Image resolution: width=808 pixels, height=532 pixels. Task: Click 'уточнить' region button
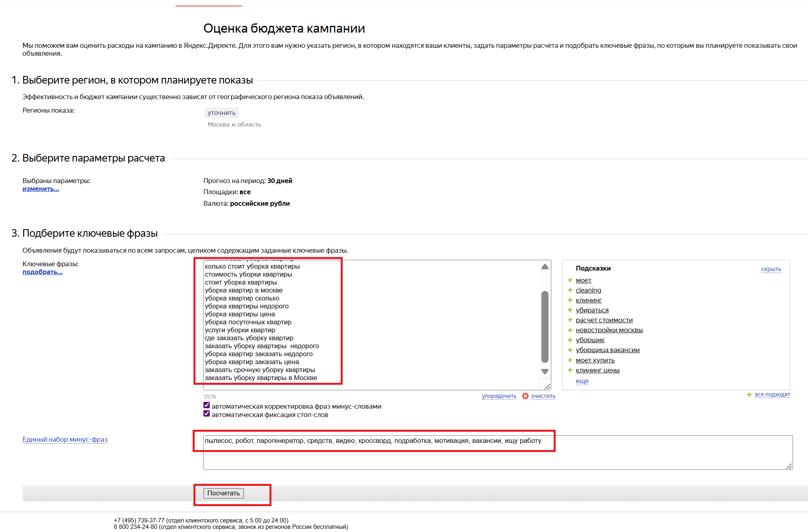[222, 113]
